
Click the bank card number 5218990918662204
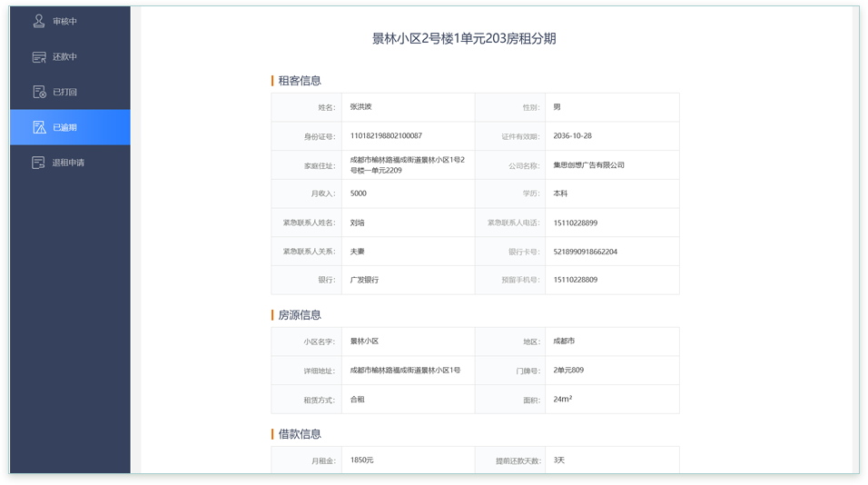pos(585,252)
